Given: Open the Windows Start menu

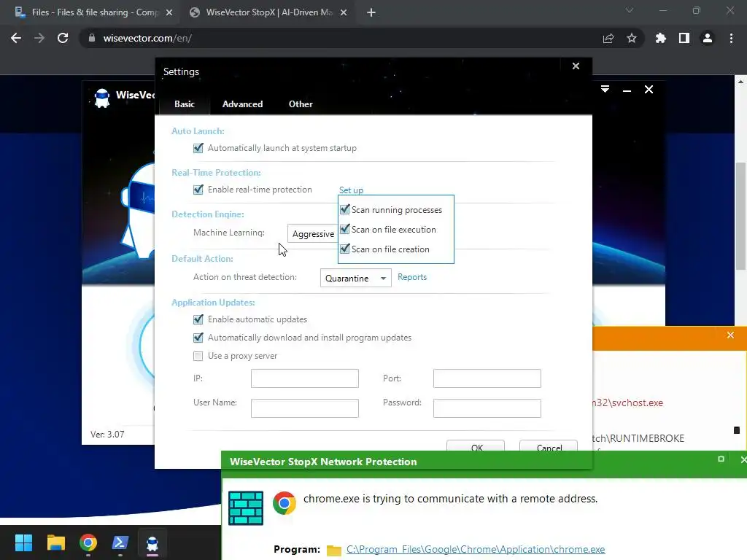Looking at the screenshot, I should [23, 542].
